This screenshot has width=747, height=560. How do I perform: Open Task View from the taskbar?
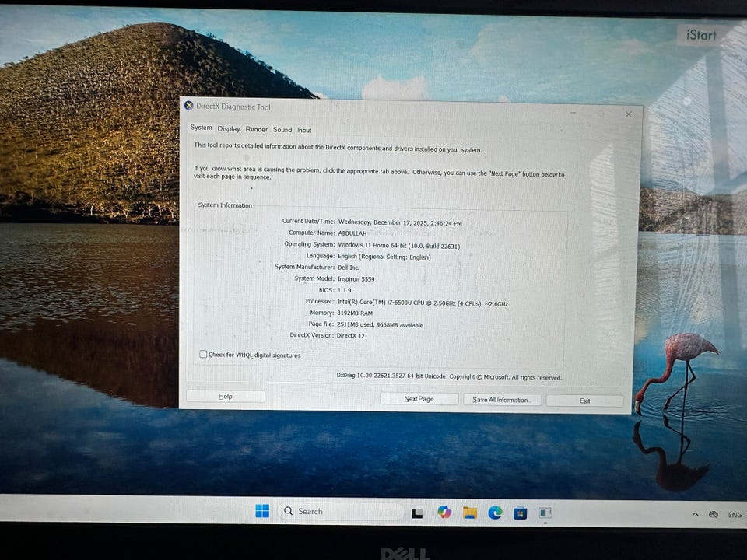tap(417, 513)
